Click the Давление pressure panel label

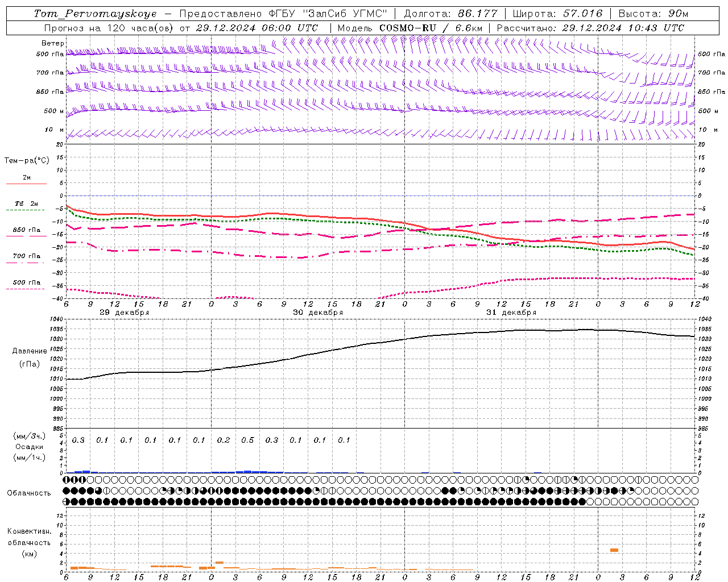point(30,351)
